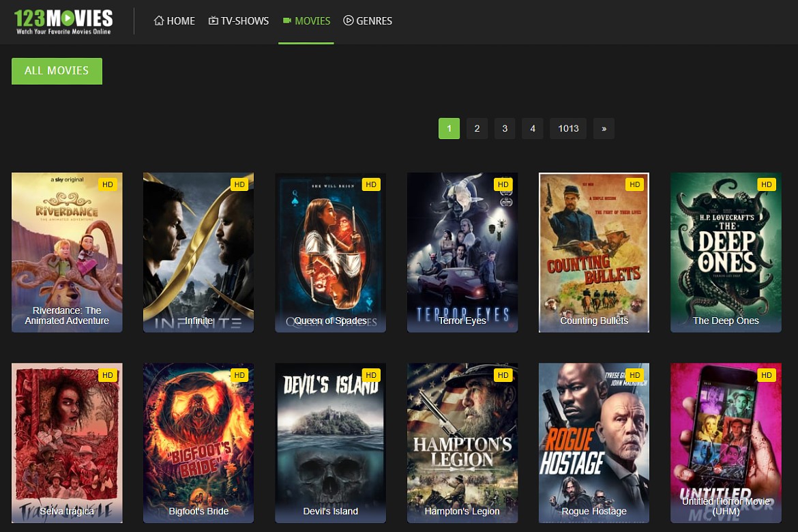Click the Bigfoot's Bride title link
The width and height of the screenshot is (798, 532).
(198, 511)
